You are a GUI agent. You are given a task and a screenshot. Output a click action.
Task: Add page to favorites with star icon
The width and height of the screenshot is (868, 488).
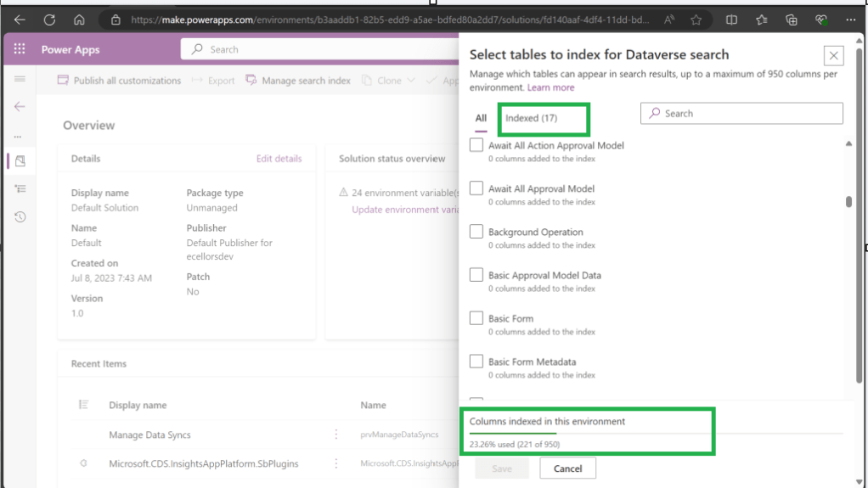696,20
